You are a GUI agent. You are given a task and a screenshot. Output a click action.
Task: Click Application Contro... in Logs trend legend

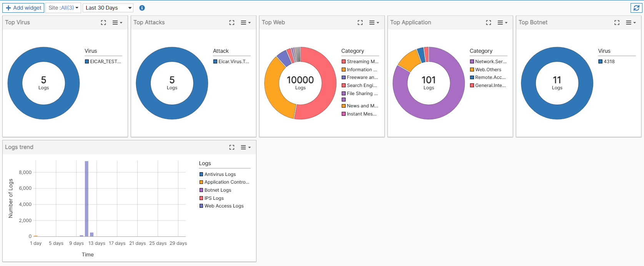[x=225, y=182]
